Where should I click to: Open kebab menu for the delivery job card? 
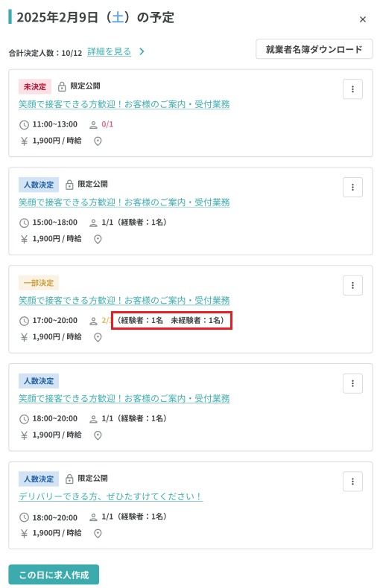(352, 482)
